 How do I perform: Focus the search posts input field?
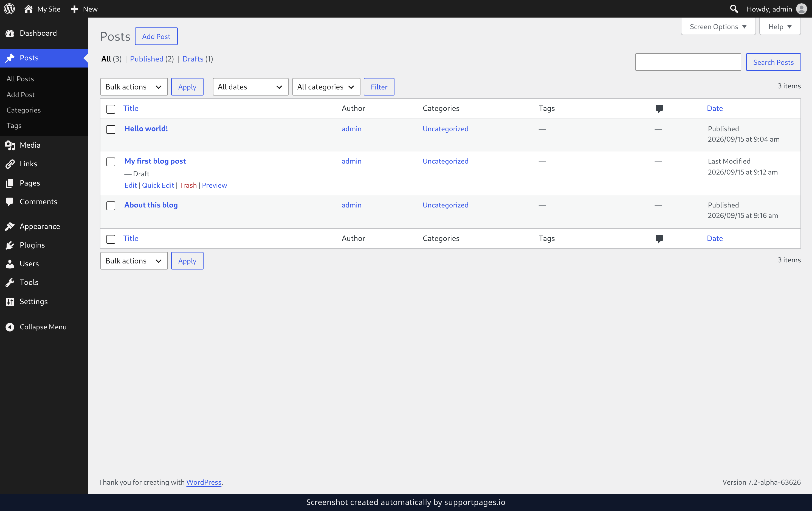coord(688,62)
